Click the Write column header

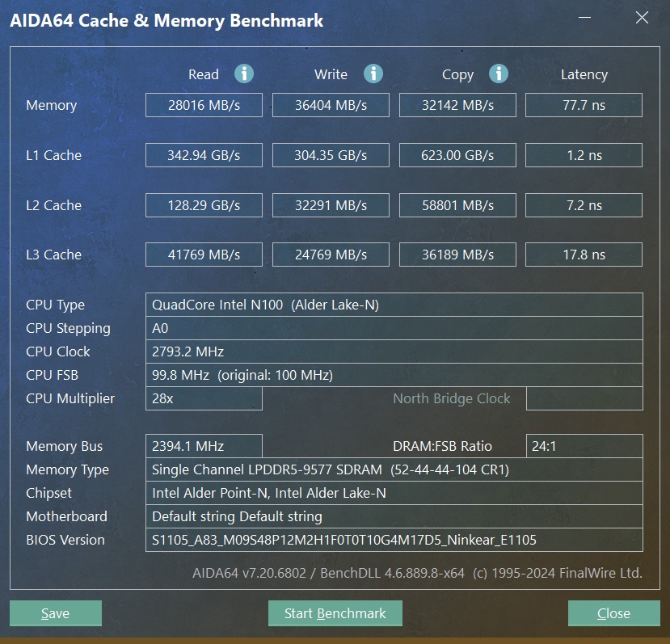point(331,74)
